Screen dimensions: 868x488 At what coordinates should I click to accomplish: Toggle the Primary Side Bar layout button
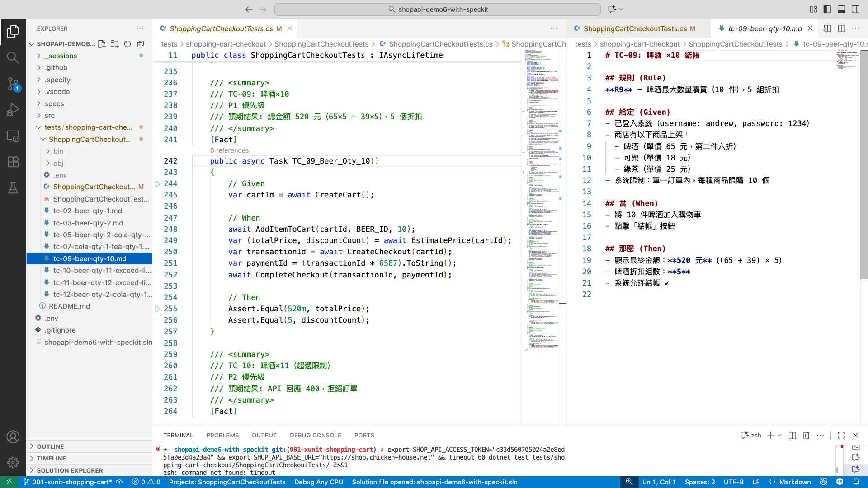[x=827, y=9]
